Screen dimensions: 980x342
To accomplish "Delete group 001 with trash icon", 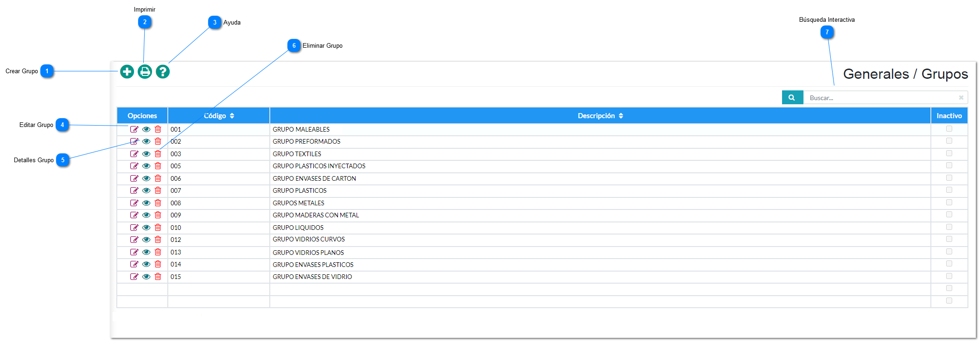I will click(x=158, y=129).
